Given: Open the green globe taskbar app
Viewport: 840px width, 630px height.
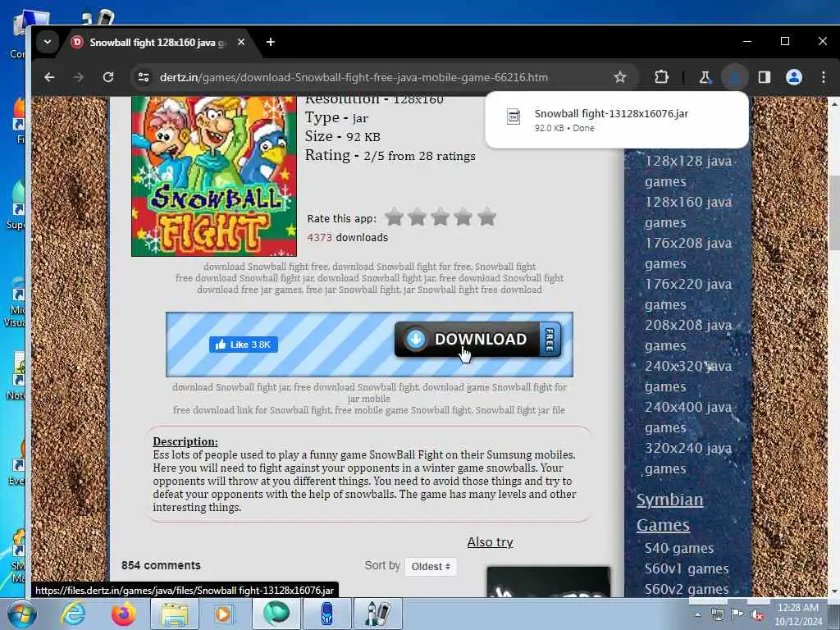Looking at the screenshot, I should pyautogui.click(x=276, y=614).
